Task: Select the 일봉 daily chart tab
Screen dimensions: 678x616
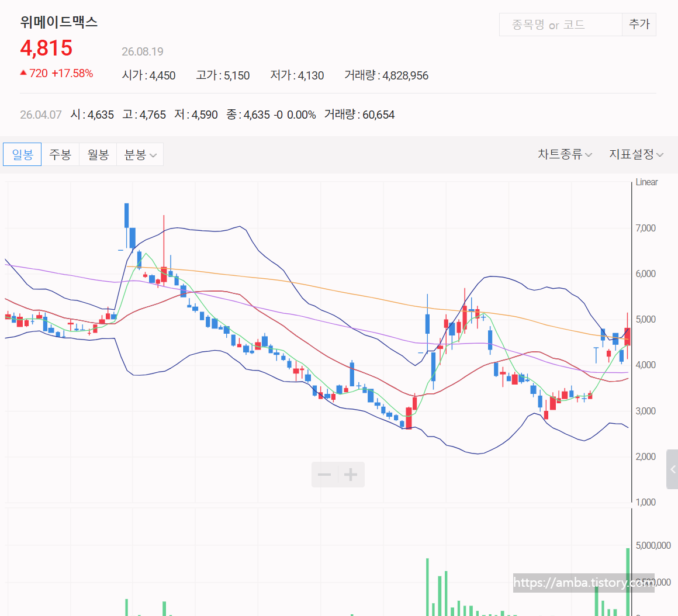Action: point(22,154)
